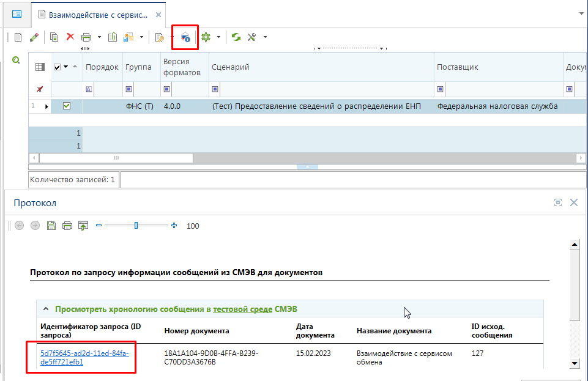Save the protocol with the floppy icon

51,226
